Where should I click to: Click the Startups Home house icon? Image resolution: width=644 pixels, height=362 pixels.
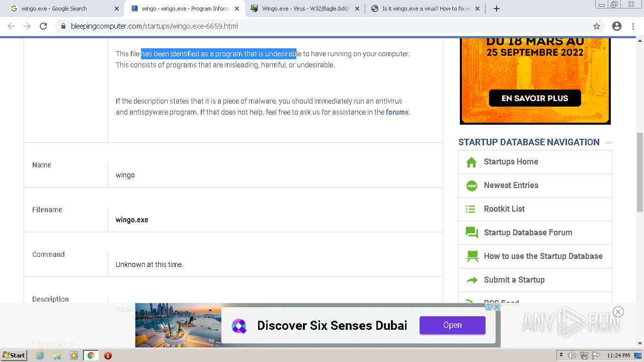point(471,162)
